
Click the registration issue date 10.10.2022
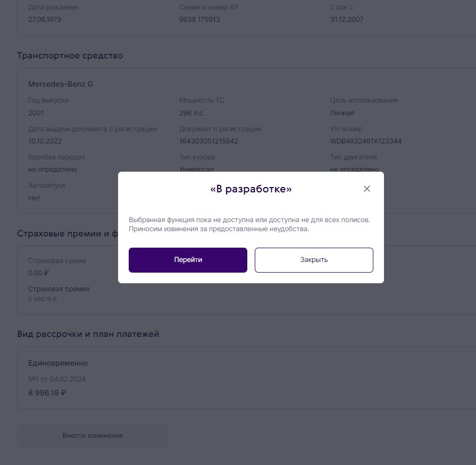click(45, 141)
